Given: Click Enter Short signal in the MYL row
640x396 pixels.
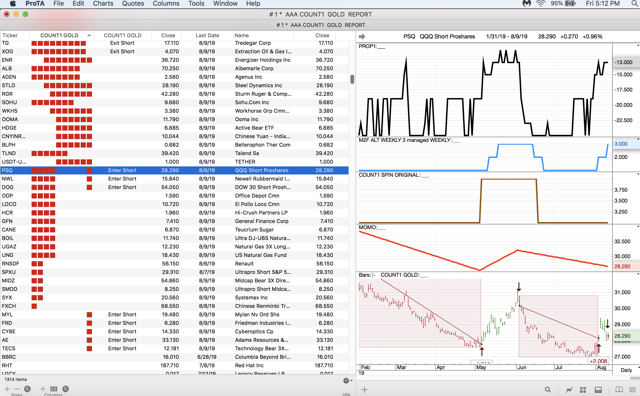Looking at the screenshot, I should coord(122,314).
